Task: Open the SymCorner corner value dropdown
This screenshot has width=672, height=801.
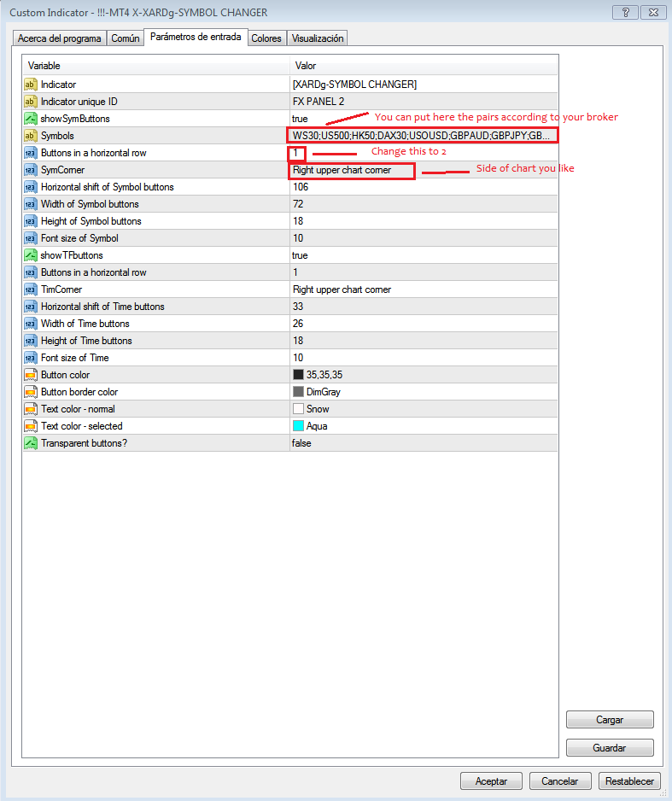Action: pos(424,170)
